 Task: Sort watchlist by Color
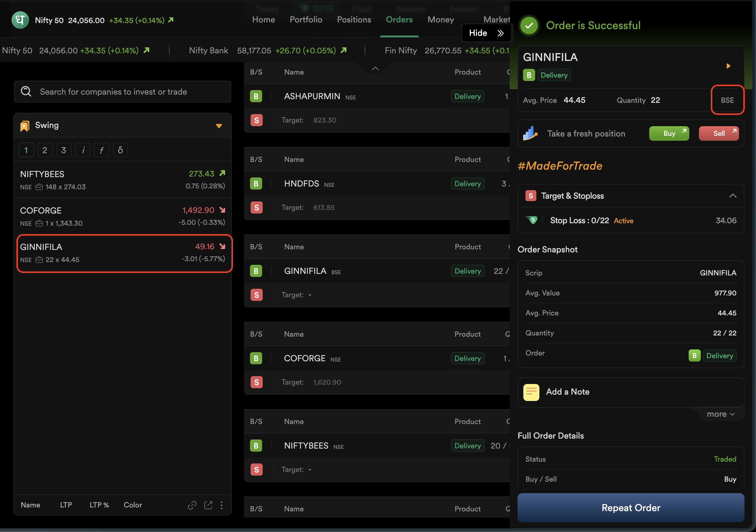(133, 505)
